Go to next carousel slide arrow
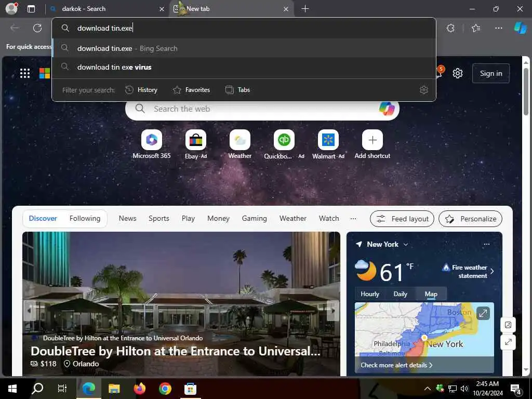Image resolution: width=532 pixels, height=399 pixels. (333, 311)
